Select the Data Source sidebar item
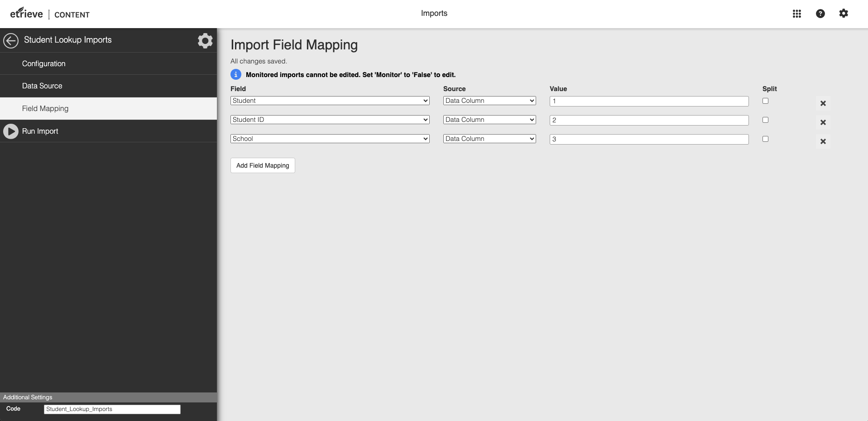 (x=42, y=86)
